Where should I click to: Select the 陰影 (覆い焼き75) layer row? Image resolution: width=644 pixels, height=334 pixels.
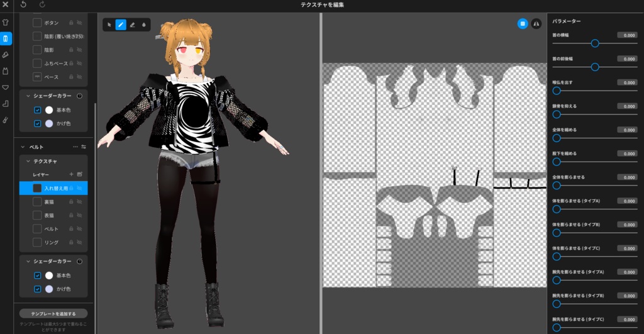[53, 36]
